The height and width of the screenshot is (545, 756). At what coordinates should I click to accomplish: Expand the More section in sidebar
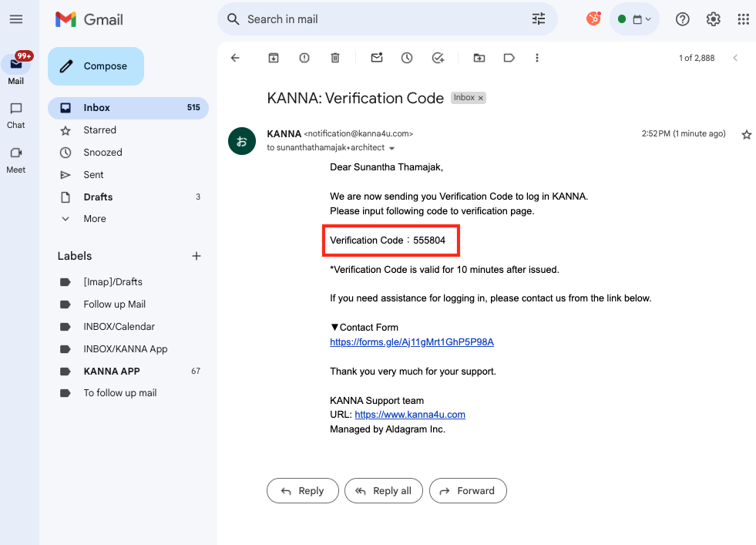click(x=95, y=219)
